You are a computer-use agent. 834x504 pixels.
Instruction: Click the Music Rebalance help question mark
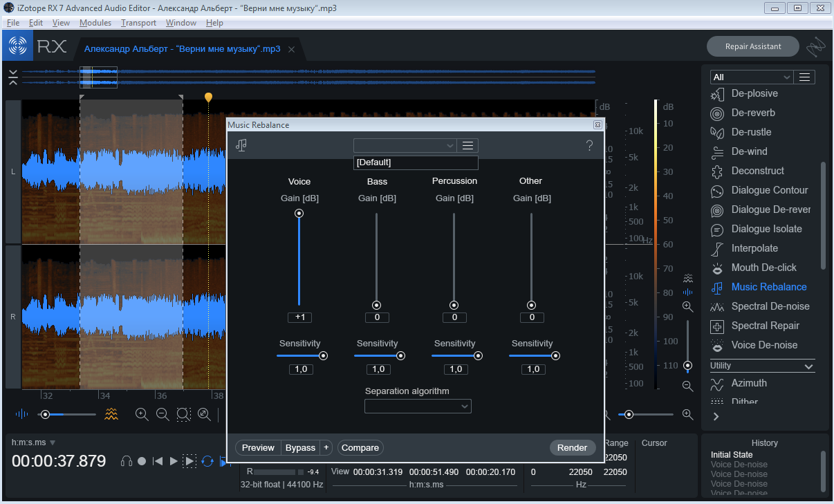click(x=589, y=146)
